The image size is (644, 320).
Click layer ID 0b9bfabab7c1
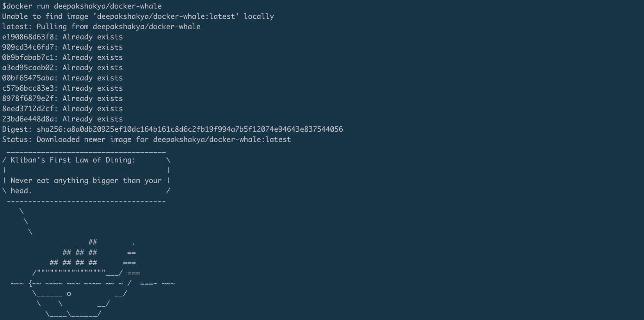[29, 57]
